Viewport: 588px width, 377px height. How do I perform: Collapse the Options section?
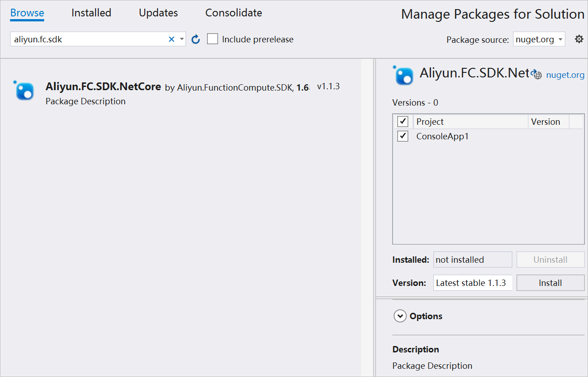pos(400,316)
